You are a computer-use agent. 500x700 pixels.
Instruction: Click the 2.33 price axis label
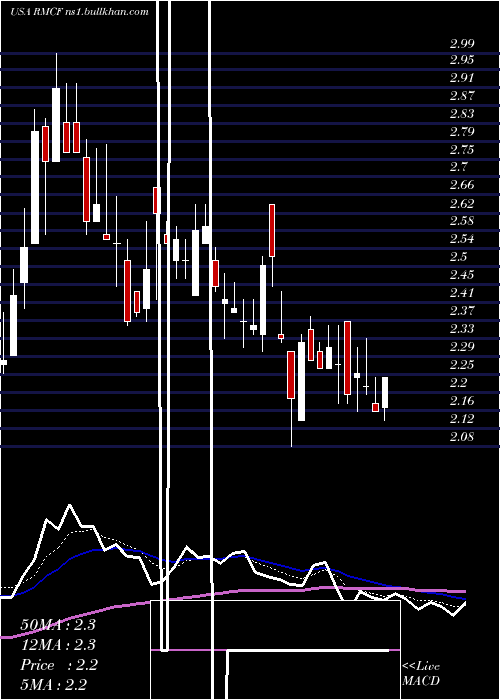point(462,329)
